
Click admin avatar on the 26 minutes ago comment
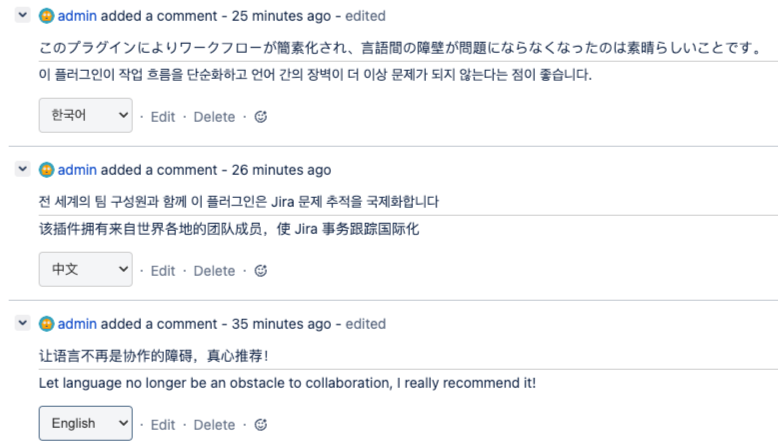click(x=46, y=171)
